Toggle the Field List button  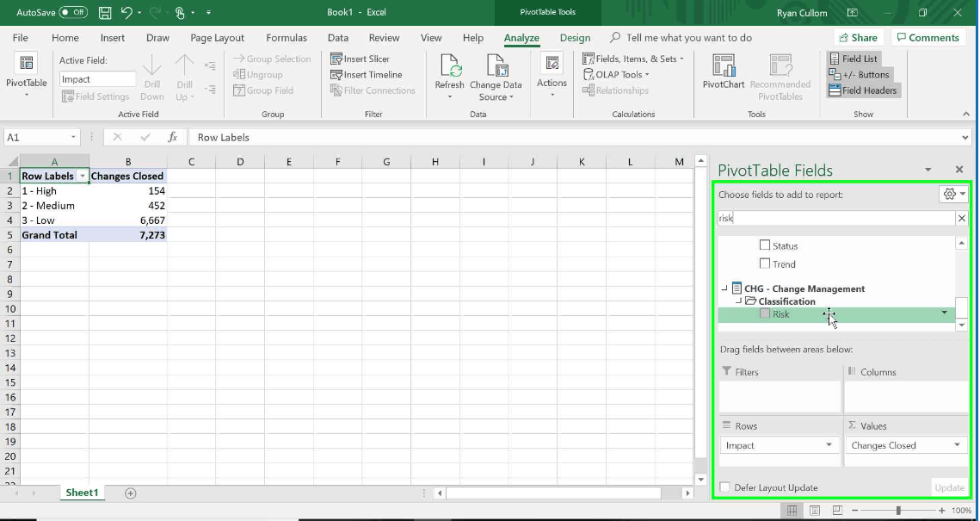854,59
